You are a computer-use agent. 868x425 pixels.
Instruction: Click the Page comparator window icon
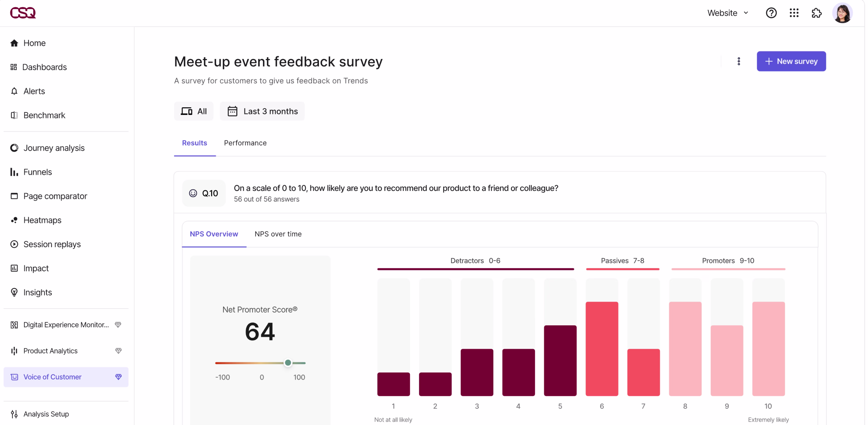click(x=14, y=196)
